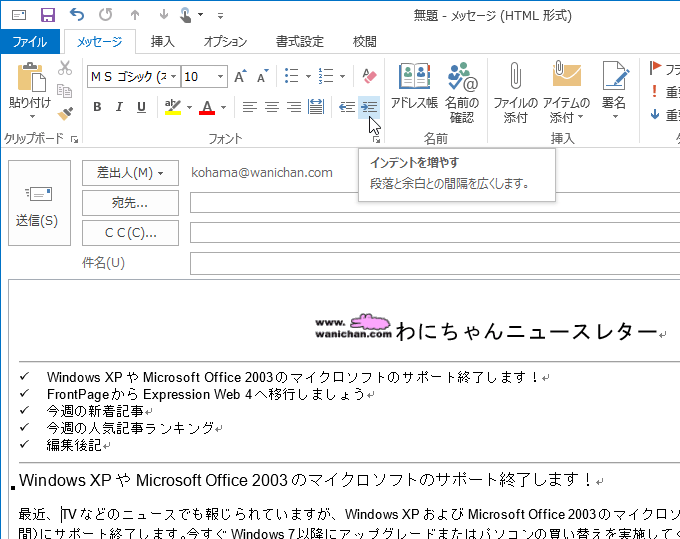Click the Cut scissors icon

tap(65, 68)
